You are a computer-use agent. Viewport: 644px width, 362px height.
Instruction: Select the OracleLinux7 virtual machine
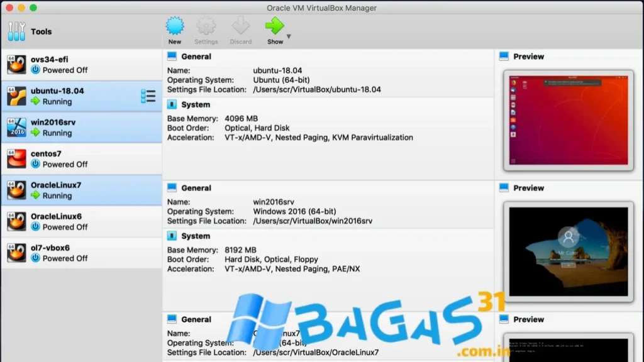click(81, 190)
